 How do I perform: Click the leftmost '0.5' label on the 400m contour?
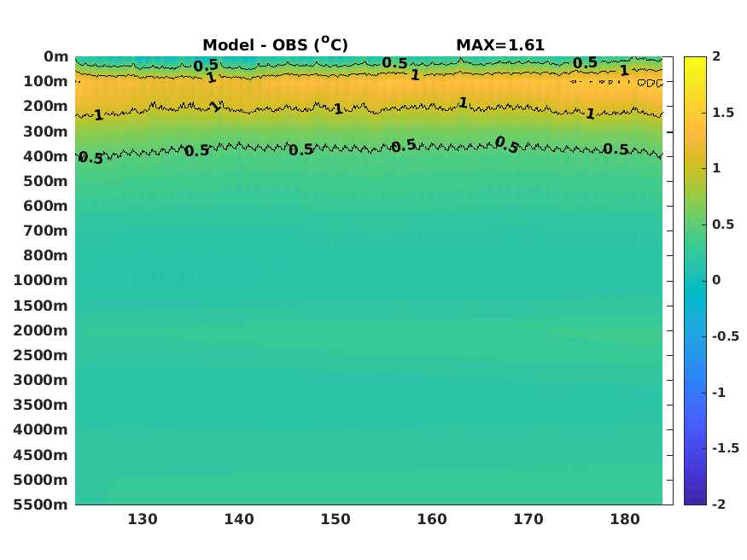pyautogui.click(x=91, y=158)
